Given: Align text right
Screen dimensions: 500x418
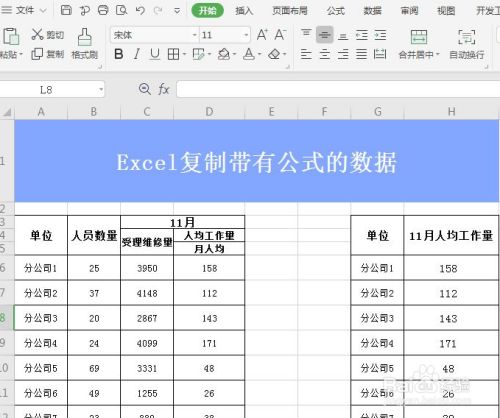Looking at the screenshot, I should point(343,54).
